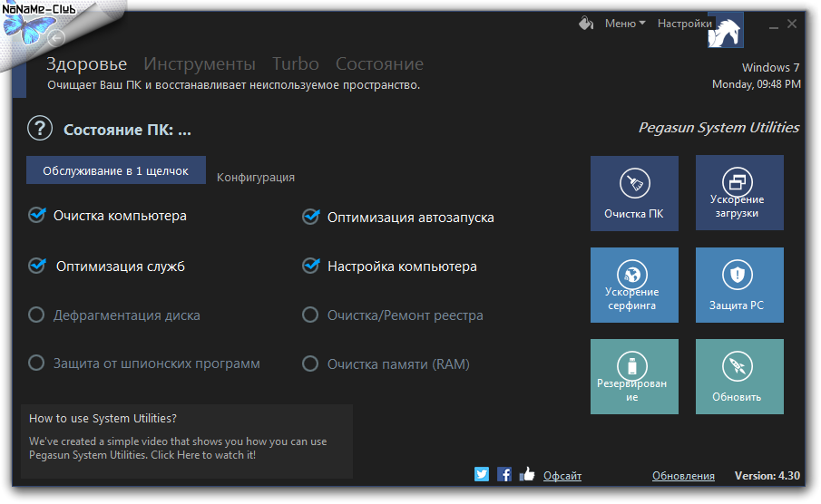
Task: Open the Конфигурация link
Action: click(256, 178)
